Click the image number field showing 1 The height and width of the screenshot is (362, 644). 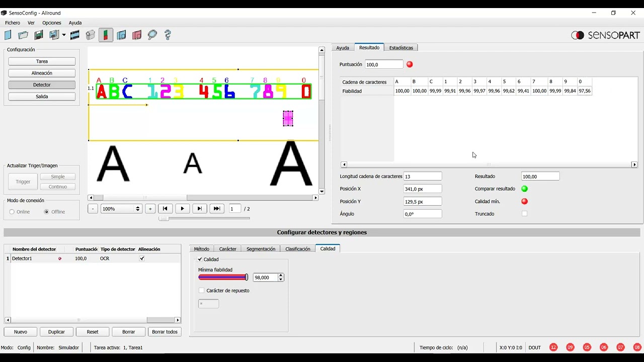point(234,209)
